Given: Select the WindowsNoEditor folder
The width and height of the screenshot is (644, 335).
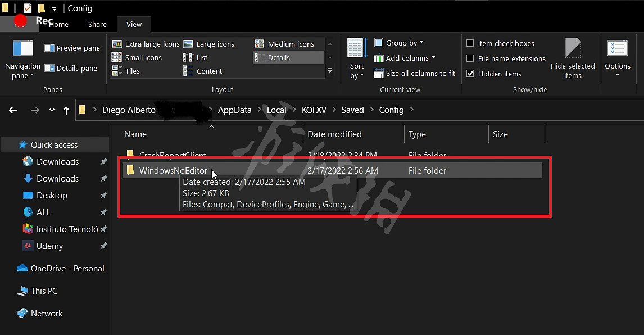Looking at the screenshot, I should 173,171.
